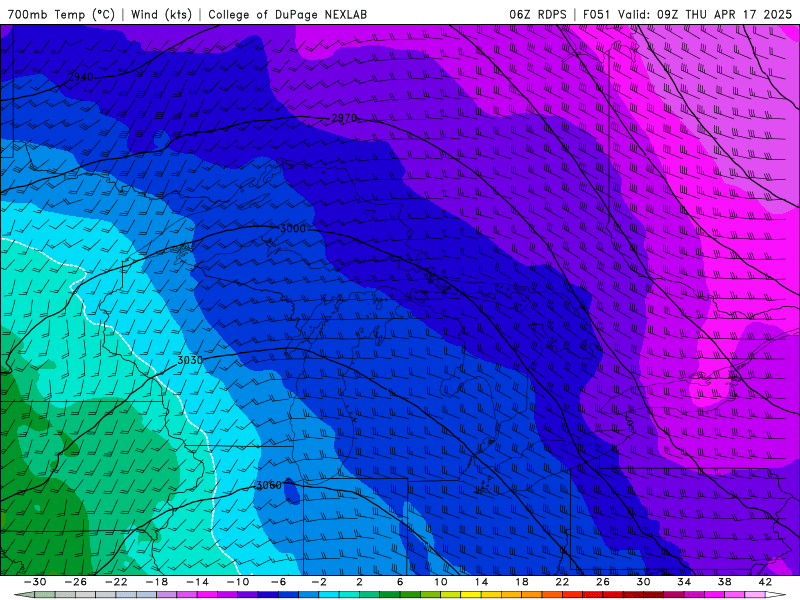Screen dimensions: 800x600
Task: Click the −6 color scale tick label
Action: 278,582
